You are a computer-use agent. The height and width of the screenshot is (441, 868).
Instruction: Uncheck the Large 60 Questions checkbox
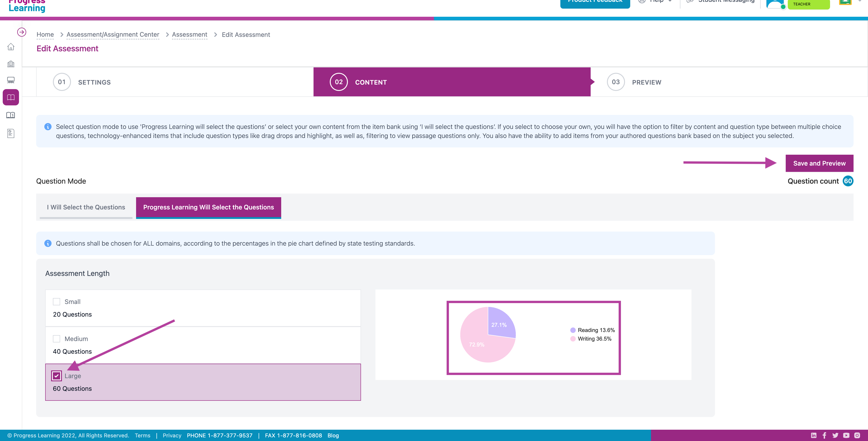56,376
